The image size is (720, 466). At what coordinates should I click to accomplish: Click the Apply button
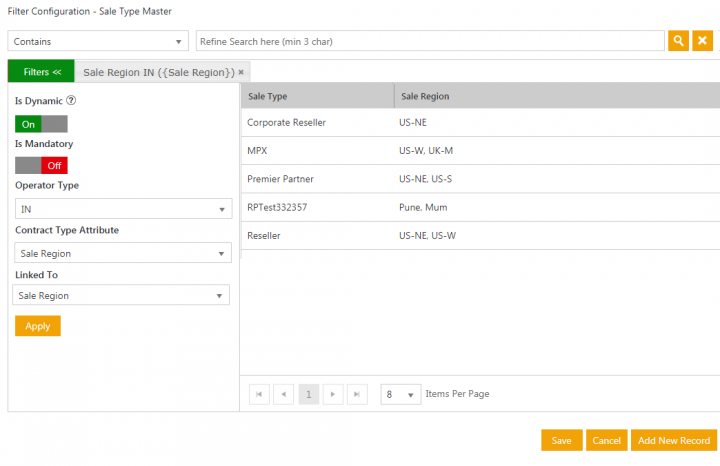click(x=38, y=326)
